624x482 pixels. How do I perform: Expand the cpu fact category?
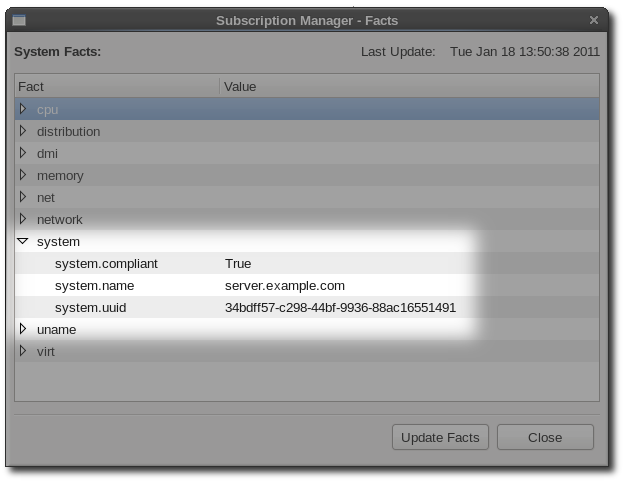point(23,109)
